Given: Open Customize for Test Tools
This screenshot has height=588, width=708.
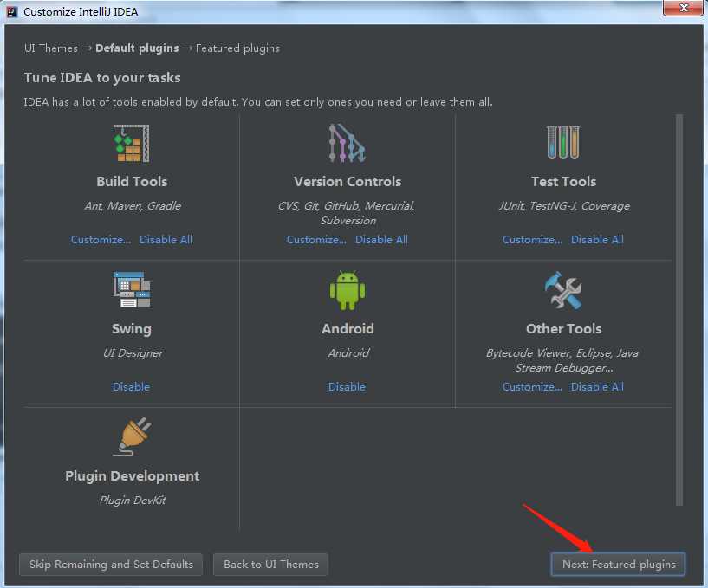Looking at the screenshot, I should (x=532, y=240).
